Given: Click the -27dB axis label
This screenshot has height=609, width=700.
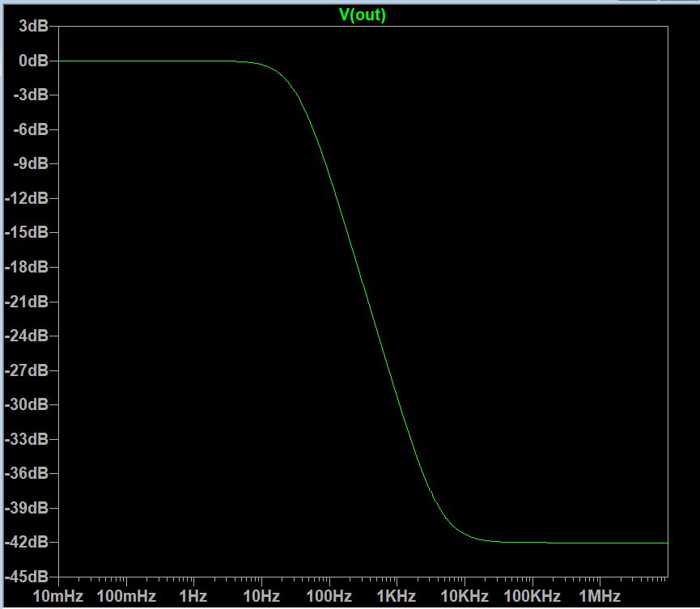Looking at the screenshot, I should tap(27, 370).
